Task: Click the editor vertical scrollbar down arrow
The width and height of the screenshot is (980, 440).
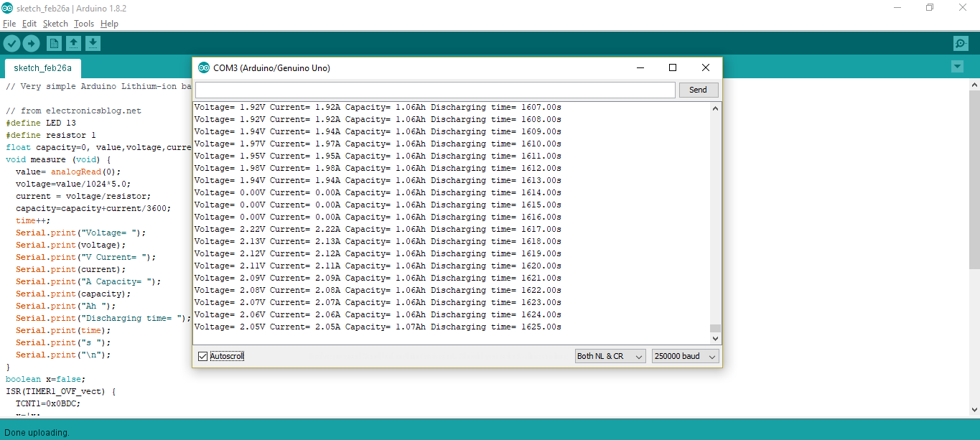Action: point(974,410)
